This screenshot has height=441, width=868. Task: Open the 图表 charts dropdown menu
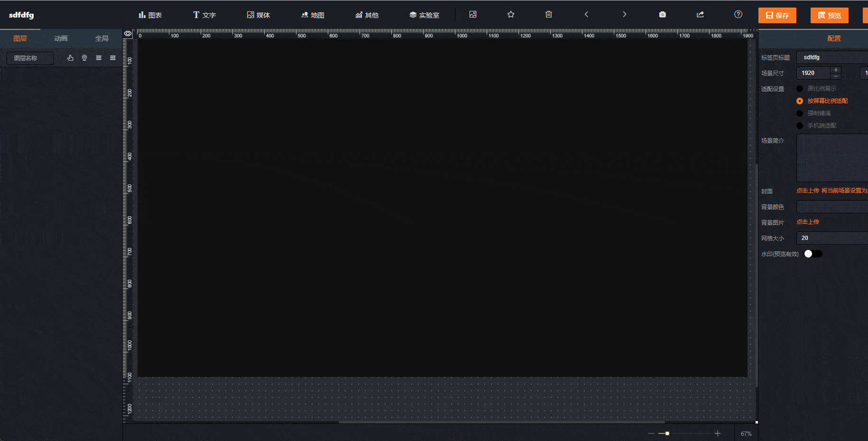150,15
